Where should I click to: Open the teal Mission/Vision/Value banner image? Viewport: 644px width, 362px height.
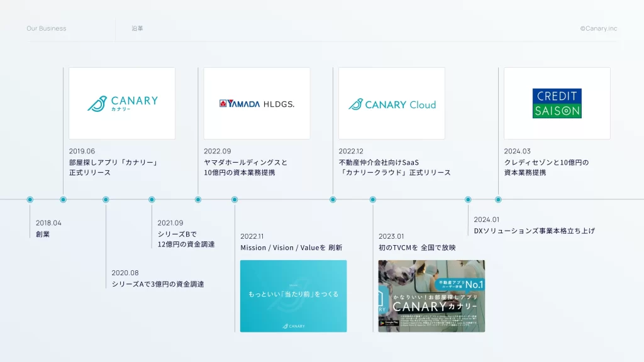tap(293, 295)
